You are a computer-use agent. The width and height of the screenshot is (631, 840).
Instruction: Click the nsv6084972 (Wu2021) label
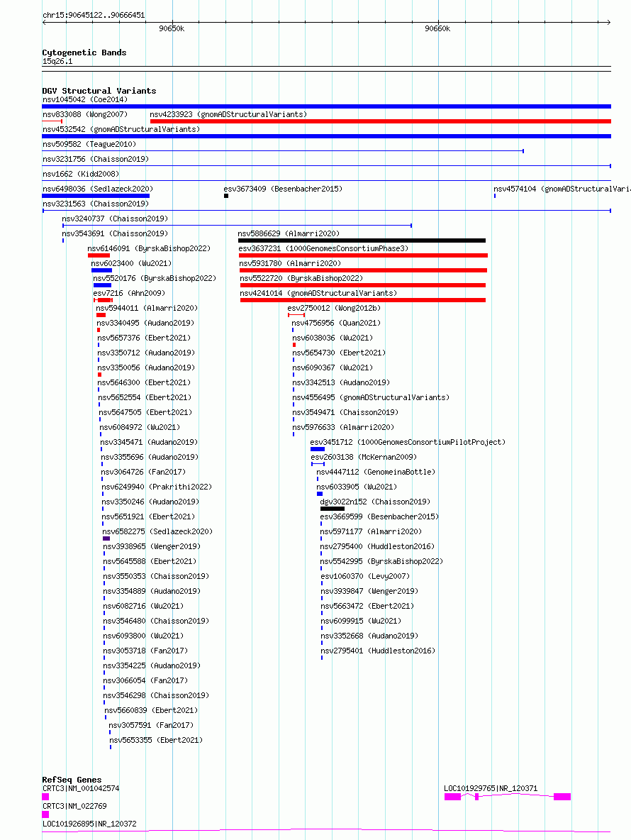point(140,428)
